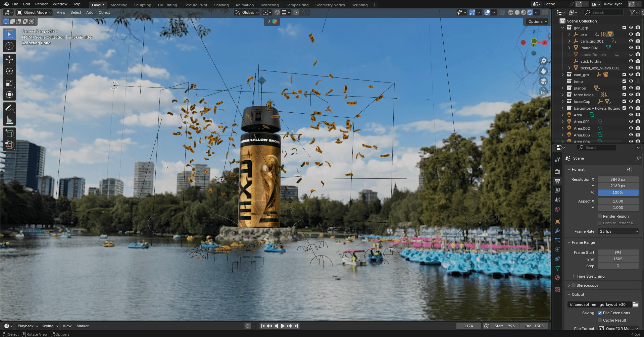Select the 3D Cursor tool
The image size is (644, 337).
pyautogui.click(x=9, y=46)
